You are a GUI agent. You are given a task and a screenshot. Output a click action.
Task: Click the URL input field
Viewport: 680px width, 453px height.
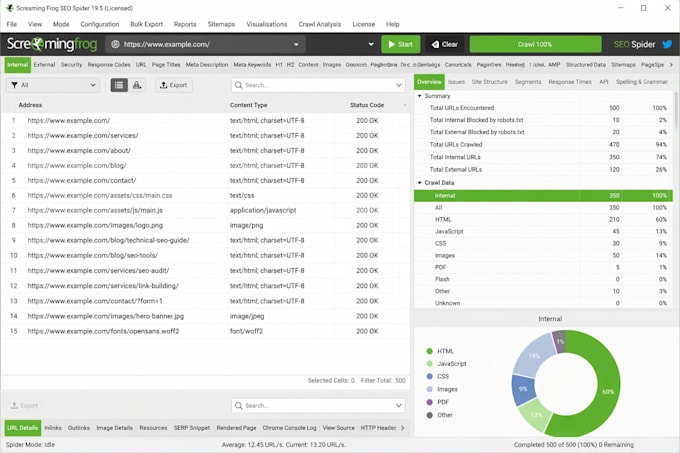pos(207,44)
